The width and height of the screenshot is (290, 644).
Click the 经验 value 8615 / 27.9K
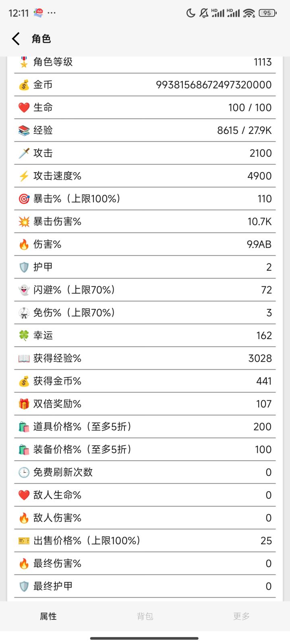pyautogui.click(x=244, y=130)
